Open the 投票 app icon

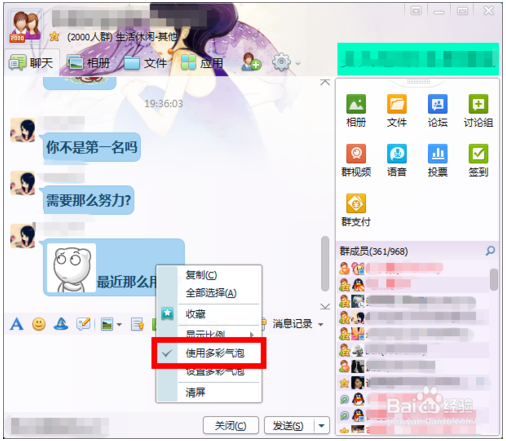(x=437, y=160)
